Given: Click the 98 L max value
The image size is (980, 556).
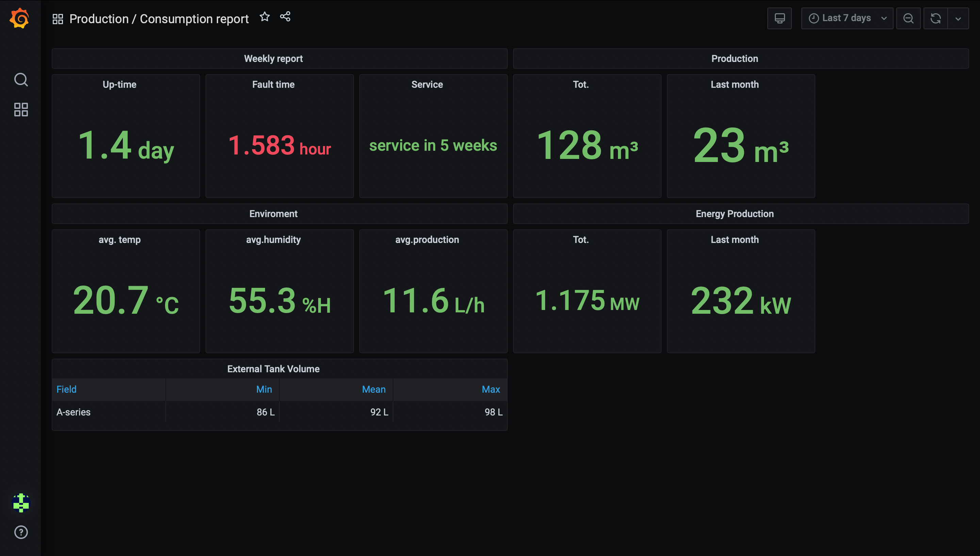Looking at the screenshot, I should coord(493,412).
